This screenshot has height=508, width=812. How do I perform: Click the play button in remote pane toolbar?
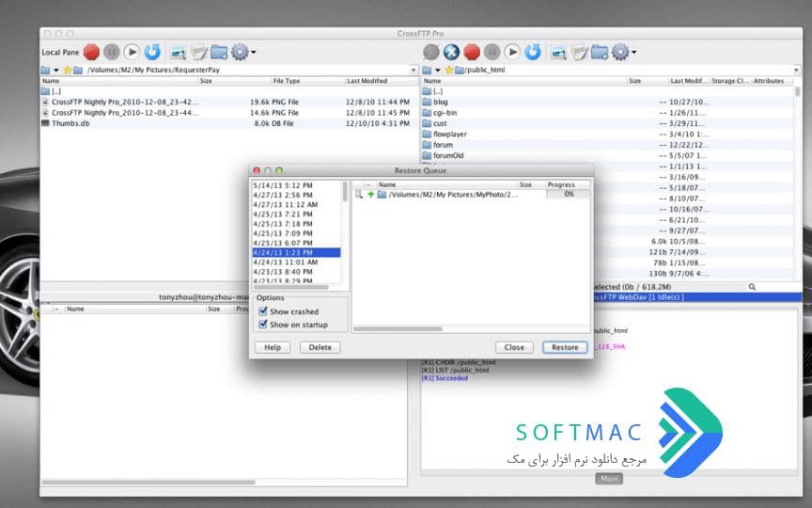[511, 52]
